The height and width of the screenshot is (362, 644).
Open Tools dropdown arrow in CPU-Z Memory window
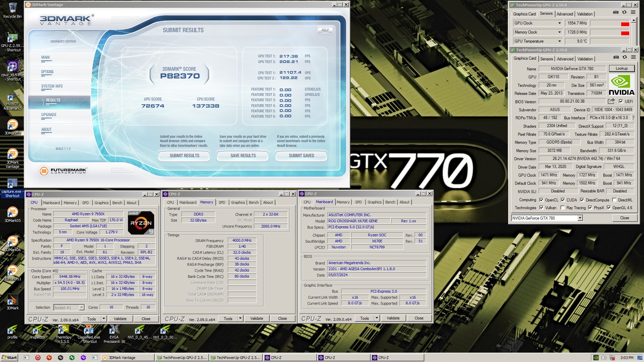240,318
